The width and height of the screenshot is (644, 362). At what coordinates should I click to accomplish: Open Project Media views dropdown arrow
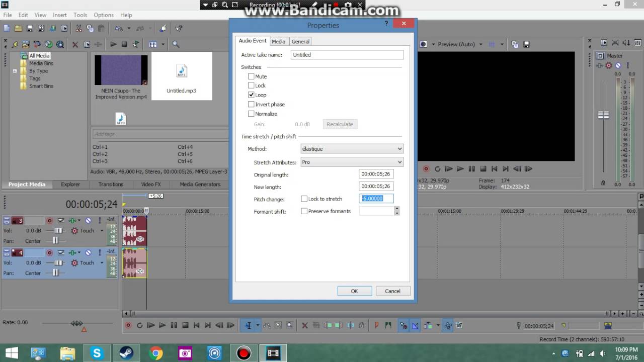[163, 44]
